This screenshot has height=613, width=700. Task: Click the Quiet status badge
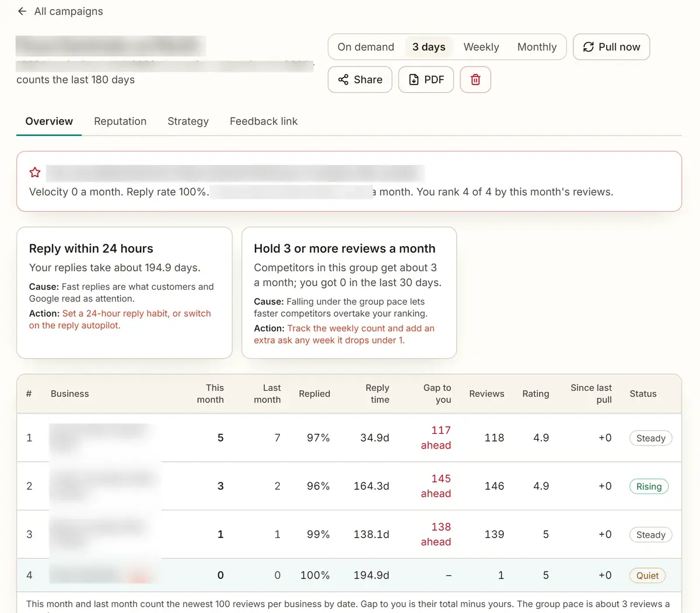(647, 576)
